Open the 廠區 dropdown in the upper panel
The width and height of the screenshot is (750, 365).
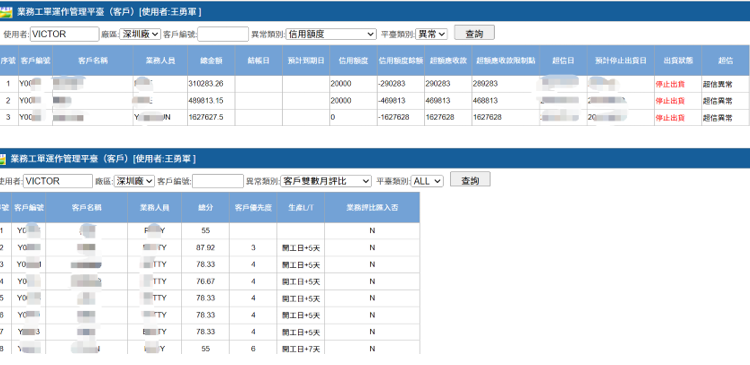[x=140, y=34]
